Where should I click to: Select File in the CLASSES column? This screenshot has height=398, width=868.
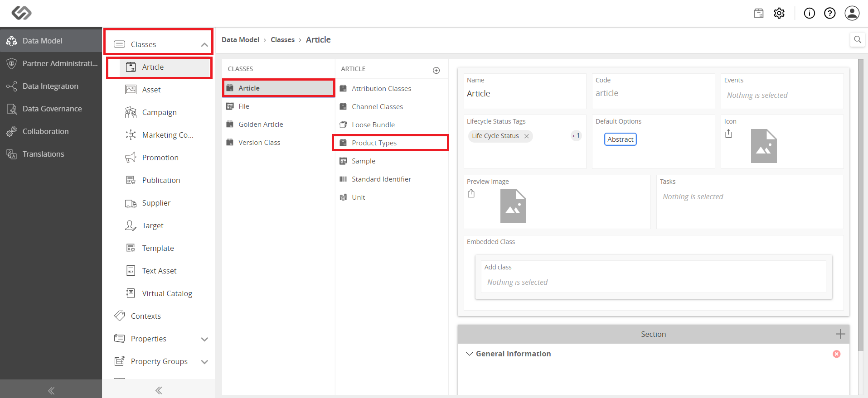(278, 106)
